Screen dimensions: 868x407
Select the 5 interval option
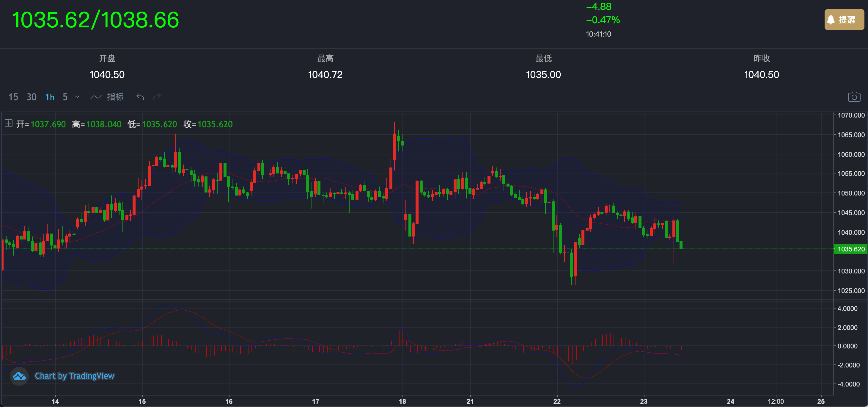click(x=65, y=97)
